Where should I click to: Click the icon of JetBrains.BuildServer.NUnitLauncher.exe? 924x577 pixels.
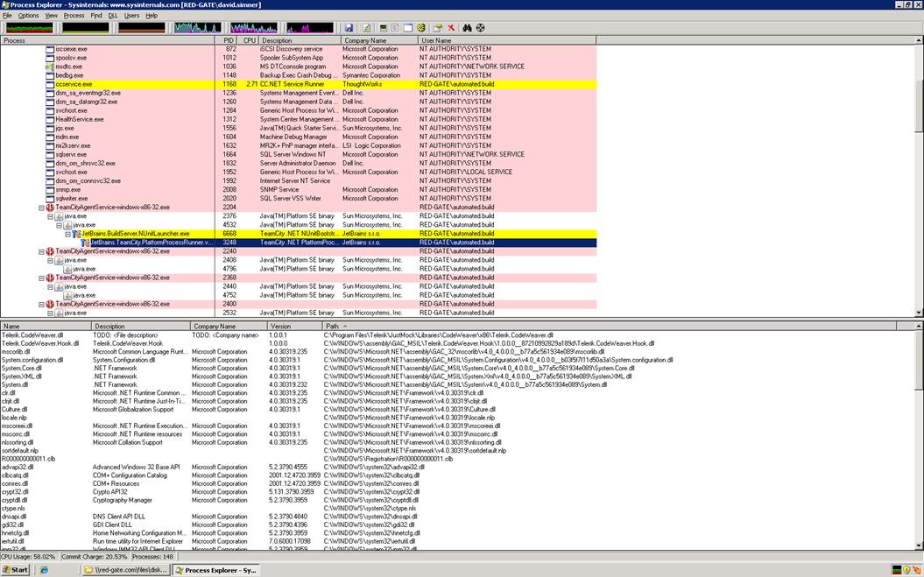pos(76,234)
